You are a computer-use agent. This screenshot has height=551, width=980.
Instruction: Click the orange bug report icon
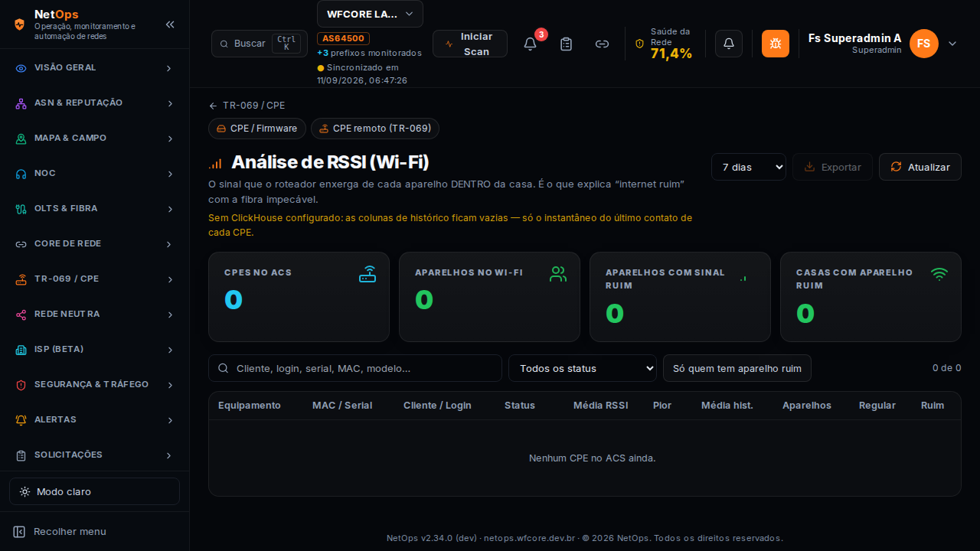[776, 44]
